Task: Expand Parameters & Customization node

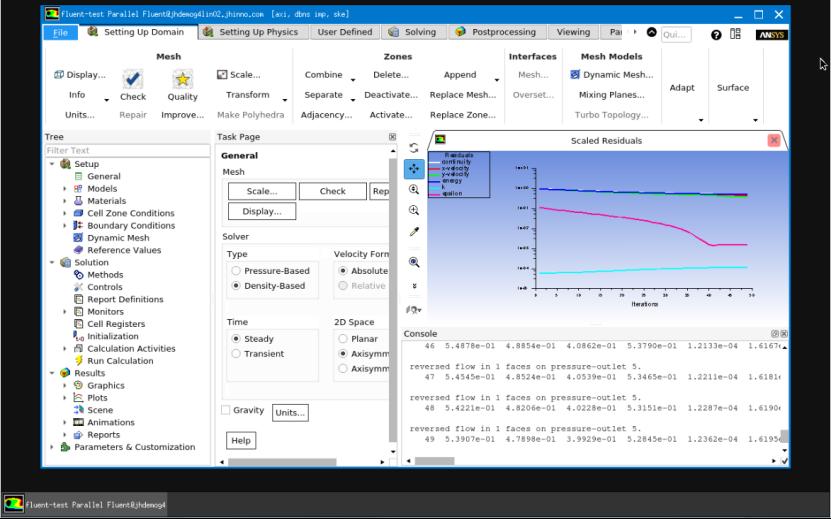Action: pos(52,447)
